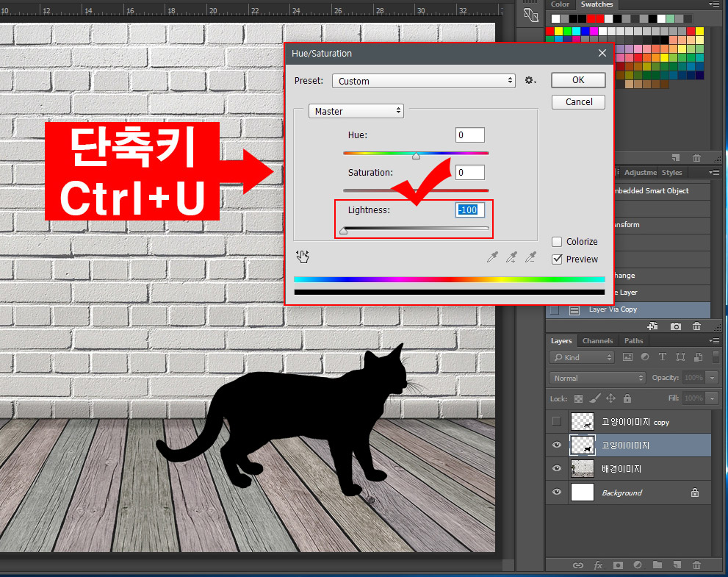Open the Normal blend mode dropdown
The width and height of the screenshot is (728, 577).
pos(596,377)
